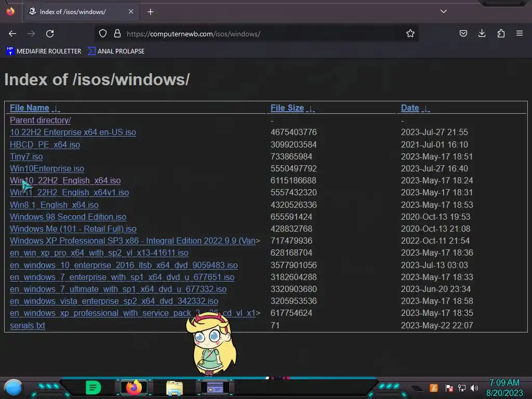Click the orange tray app icon

434,388
